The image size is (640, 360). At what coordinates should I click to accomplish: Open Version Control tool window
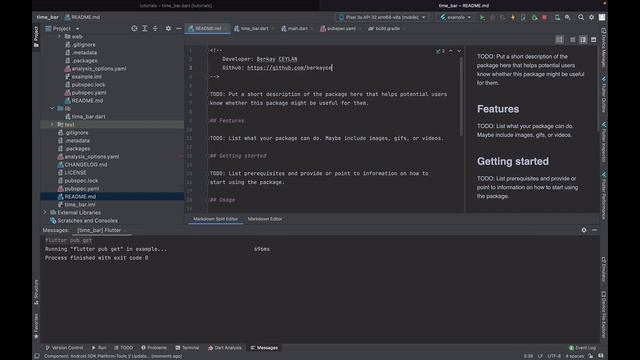point(64,348)
